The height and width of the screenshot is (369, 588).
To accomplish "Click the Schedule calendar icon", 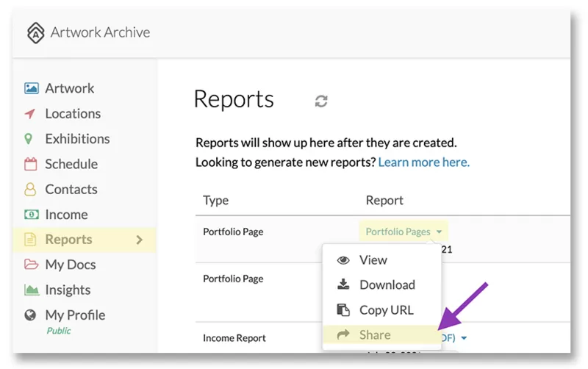I will [x=30, y=164].
